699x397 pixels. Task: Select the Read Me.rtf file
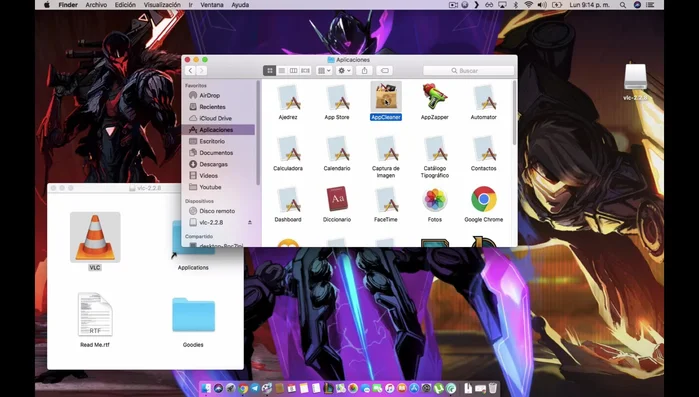[95, 314]
